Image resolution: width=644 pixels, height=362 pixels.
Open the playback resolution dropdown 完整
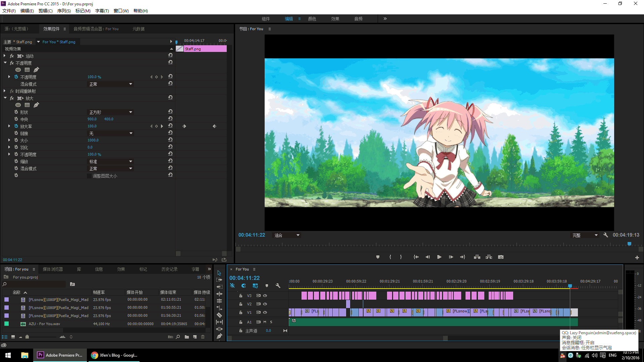coord(585,235)
